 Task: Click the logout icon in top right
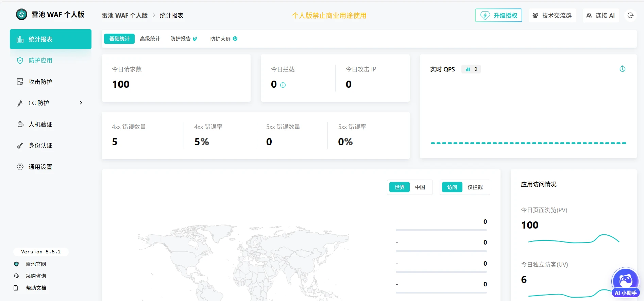pos(630,15)
